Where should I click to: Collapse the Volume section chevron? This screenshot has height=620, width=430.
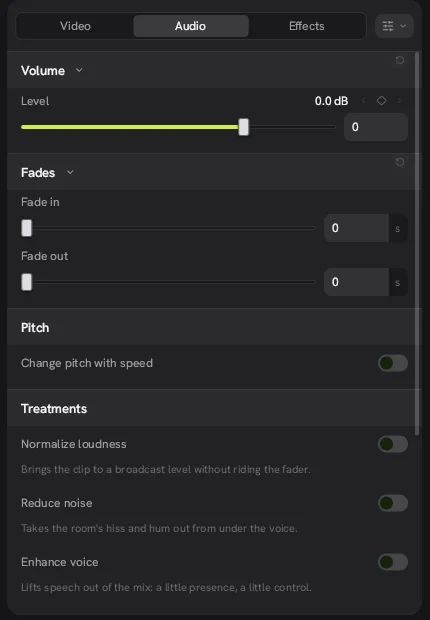79,70
